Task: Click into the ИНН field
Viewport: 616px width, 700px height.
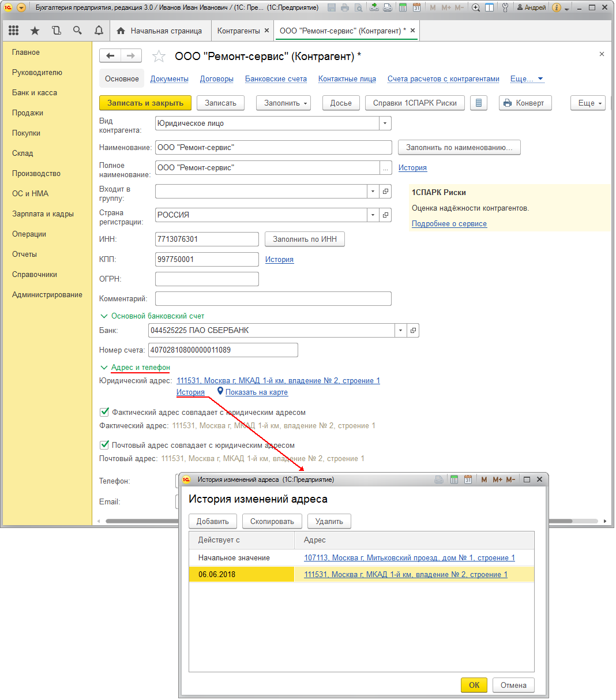Action: tap(207, 239)
